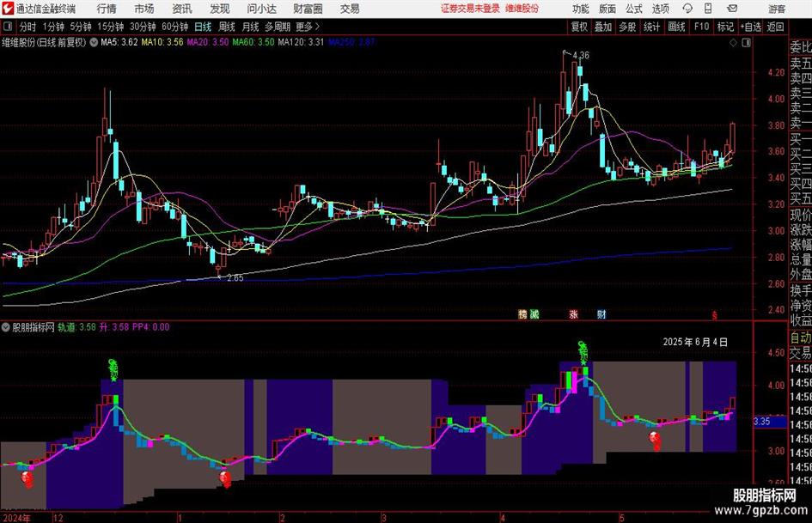Viewport: 812px width, 523px height.
Task: Open the 公式 dropdown menu
Action: click(634, 9)
